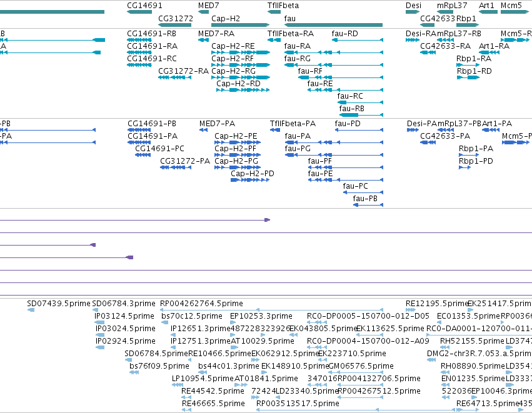The image size is (532, 413).
Task: Select transcript Cap-H2-RE
Action: click(233, 46)
